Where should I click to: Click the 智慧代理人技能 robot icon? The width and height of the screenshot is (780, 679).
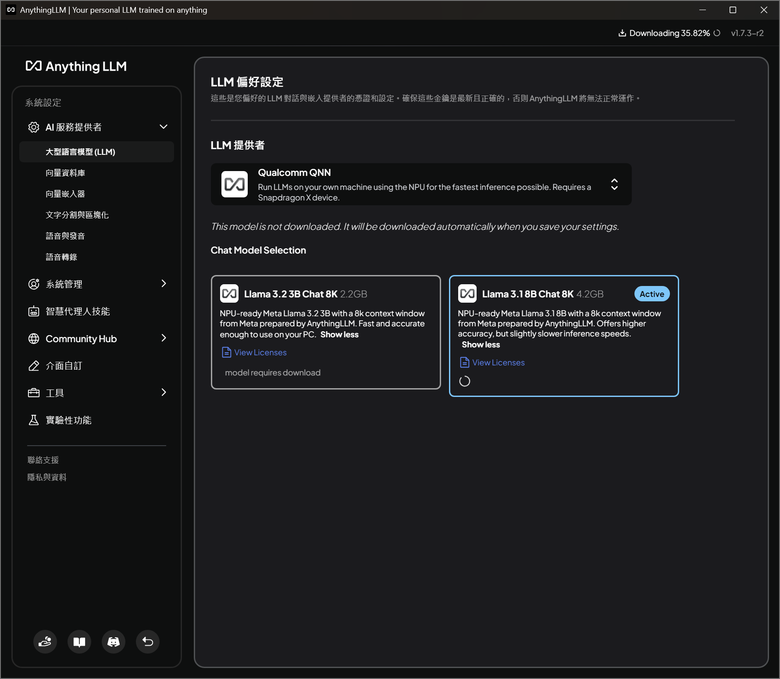click(33, 311)
